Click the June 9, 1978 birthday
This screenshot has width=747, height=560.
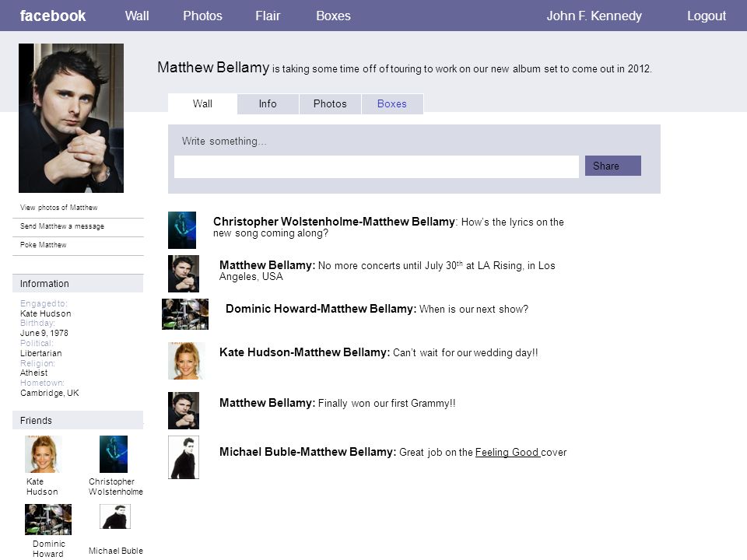pos(44,333)
